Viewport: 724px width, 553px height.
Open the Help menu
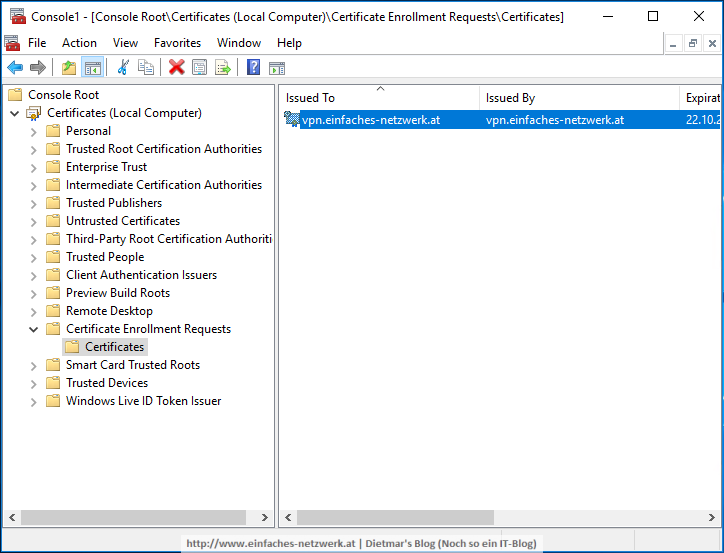point(289,43)
